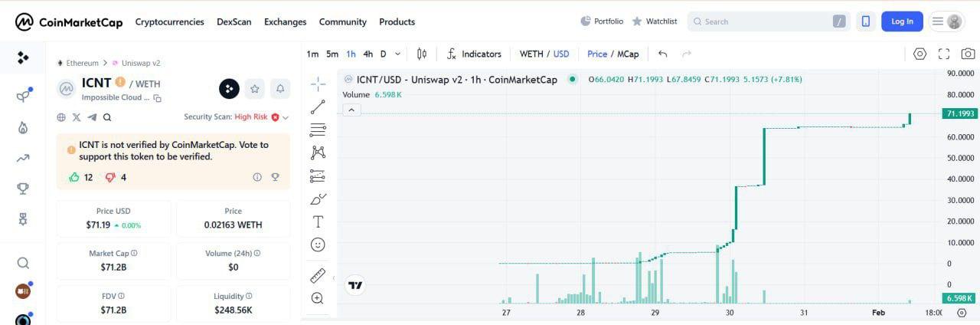Open the DexScan logo in sidebar

[23, 57]
